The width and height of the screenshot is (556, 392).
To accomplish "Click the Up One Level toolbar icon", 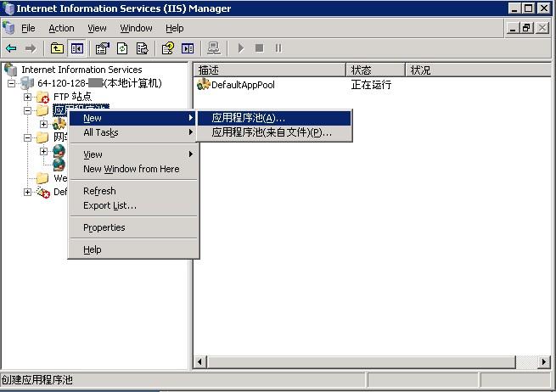I will pos(57,48).
